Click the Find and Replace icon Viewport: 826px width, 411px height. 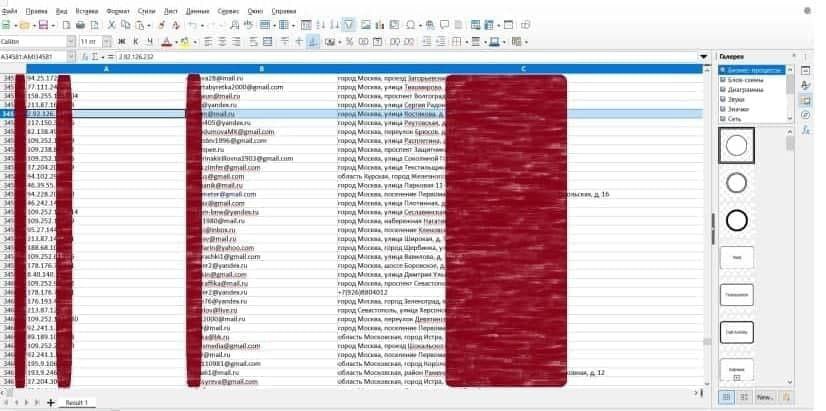pos(234,25)
